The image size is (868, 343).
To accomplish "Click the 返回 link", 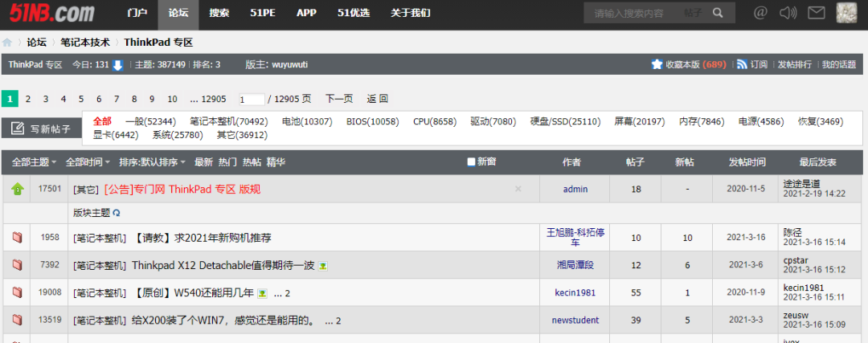I will (x=378, y=99).
